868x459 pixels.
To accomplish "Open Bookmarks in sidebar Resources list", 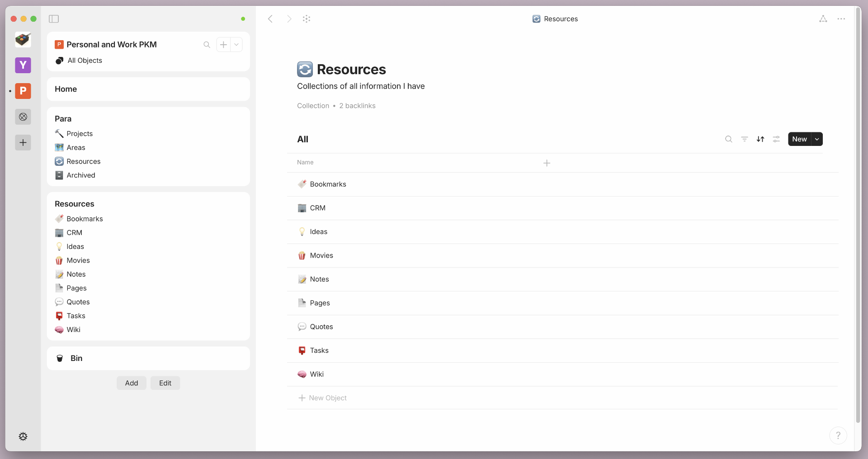I will coord(85,219).
